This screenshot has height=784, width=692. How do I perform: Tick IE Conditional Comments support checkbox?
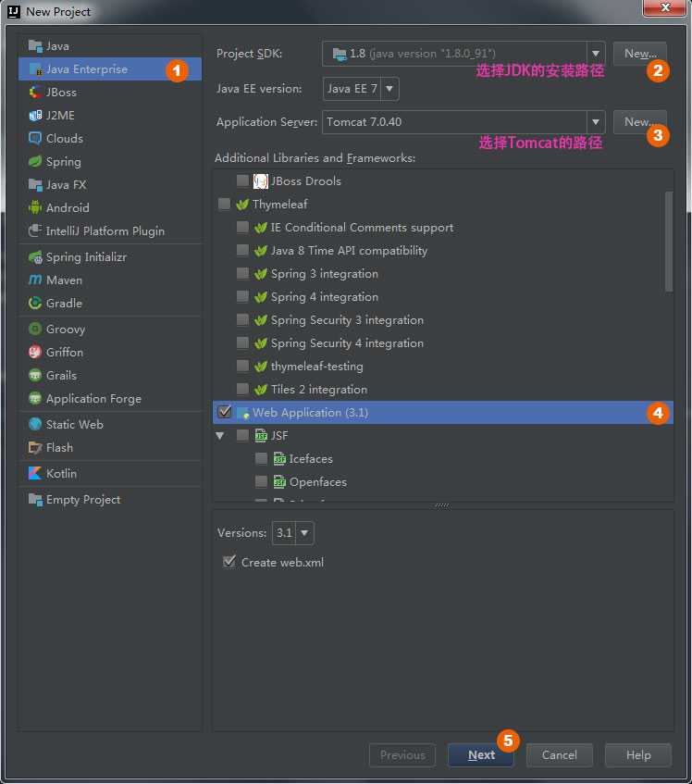(242, 227)
